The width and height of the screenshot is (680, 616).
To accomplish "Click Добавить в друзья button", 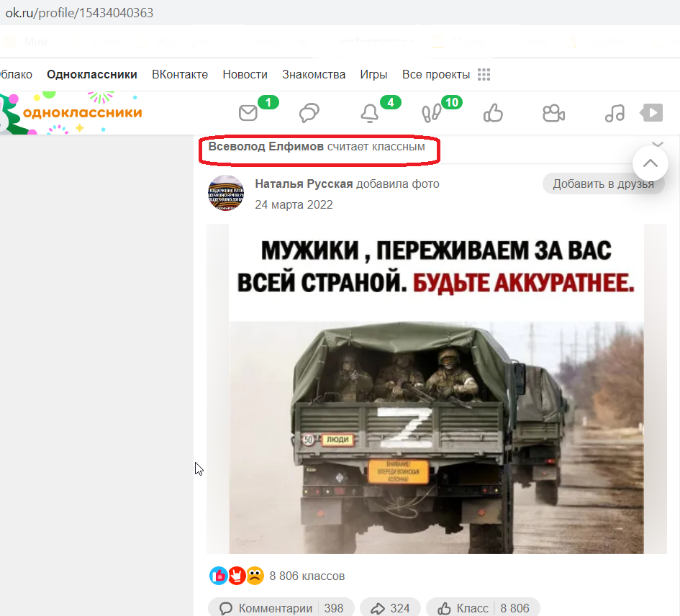I will click(603, 184).
